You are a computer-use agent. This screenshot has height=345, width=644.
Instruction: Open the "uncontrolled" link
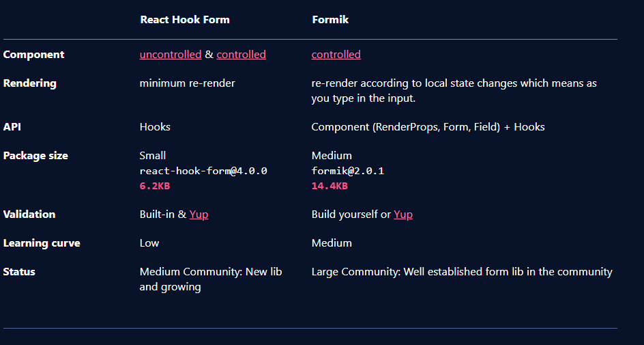[x=171, y=55]
